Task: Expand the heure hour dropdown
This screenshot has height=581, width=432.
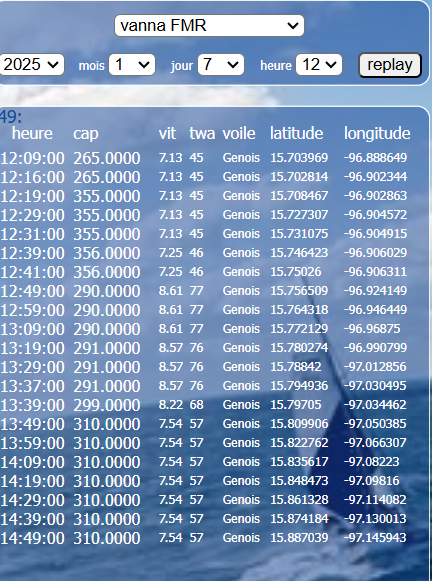Action: coord(319,65)
